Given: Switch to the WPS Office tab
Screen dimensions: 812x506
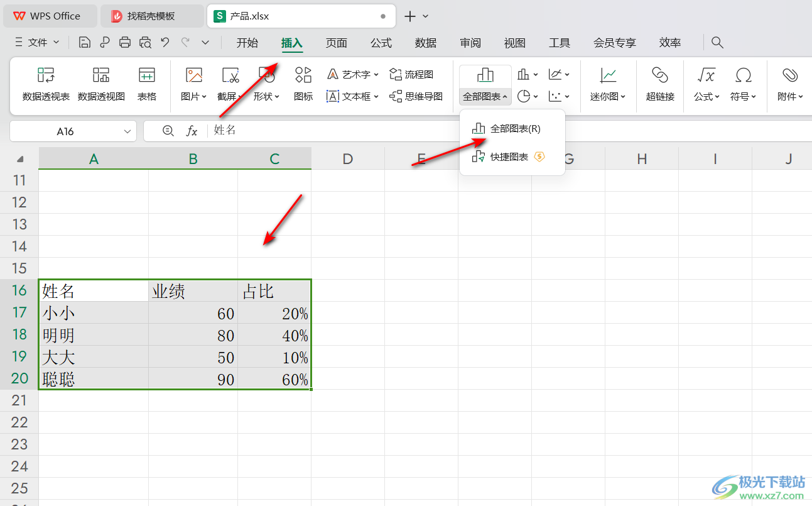Looking at the screenshot, I should [50, 16].
